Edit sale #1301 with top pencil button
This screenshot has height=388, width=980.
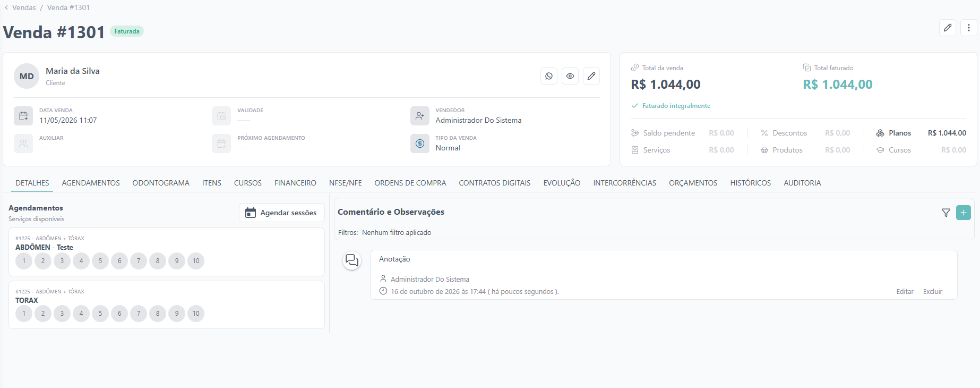948,28
